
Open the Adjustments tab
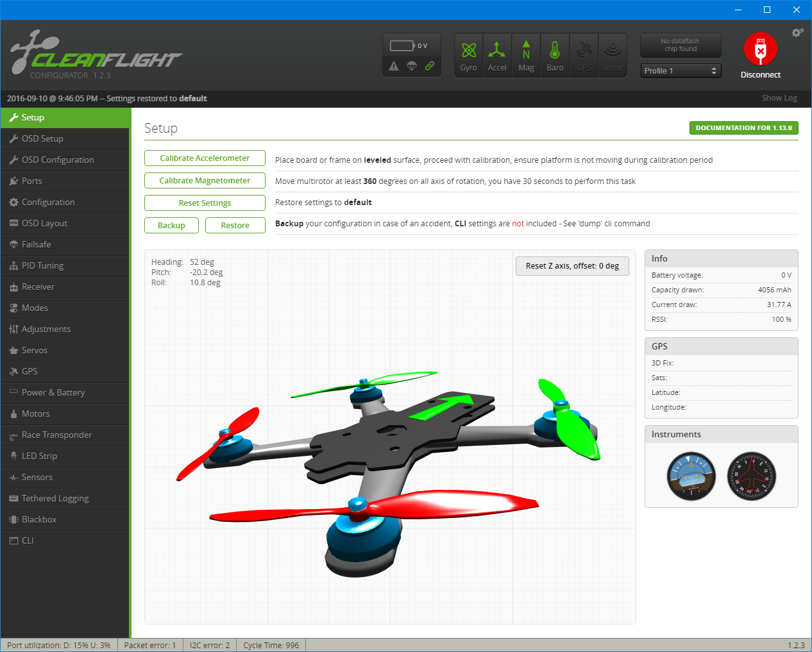pos(65,330)
